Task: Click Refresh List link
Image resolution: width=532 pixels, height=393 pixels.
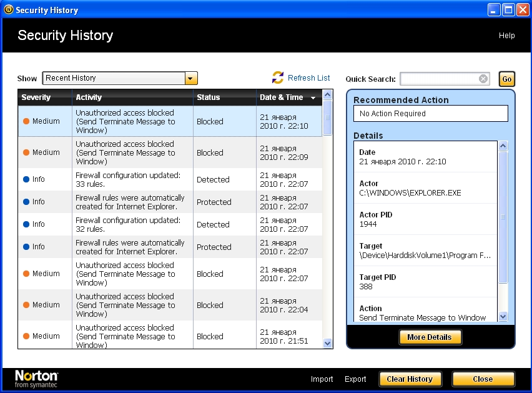Action: 308,77
